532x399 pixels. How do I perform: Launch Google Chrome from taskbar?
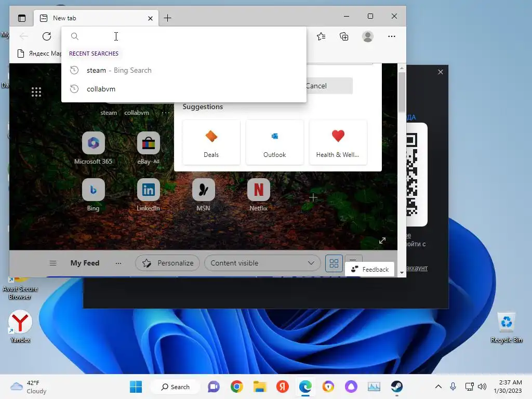[237, 387]
